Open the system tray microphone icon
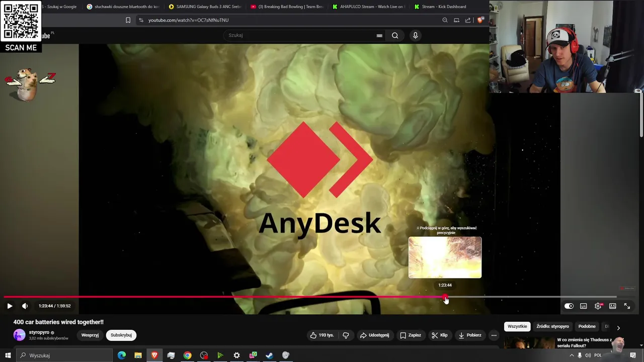The image size is (644, 362). pos(580,355)
